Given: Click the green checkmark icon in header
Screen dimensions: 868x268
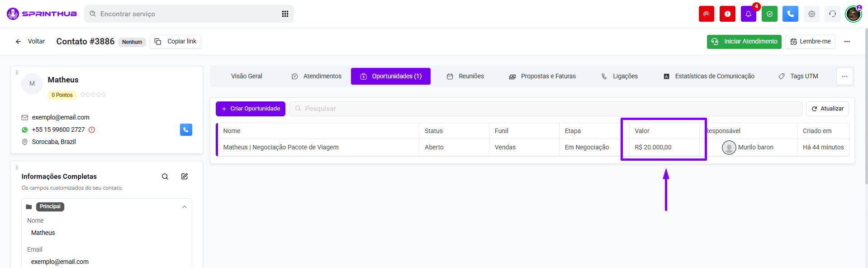Looking at the screenshot, I should [769, 14].
